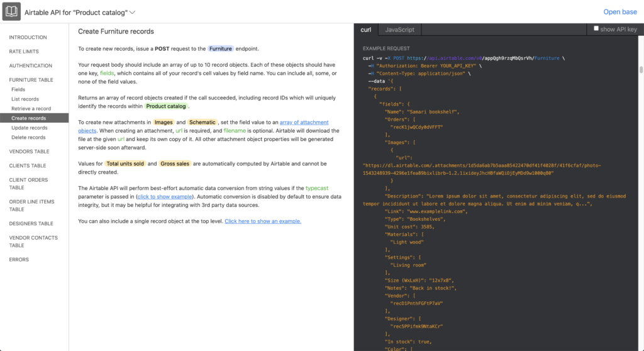Open Fields under Furniture table

coord(18,89)
